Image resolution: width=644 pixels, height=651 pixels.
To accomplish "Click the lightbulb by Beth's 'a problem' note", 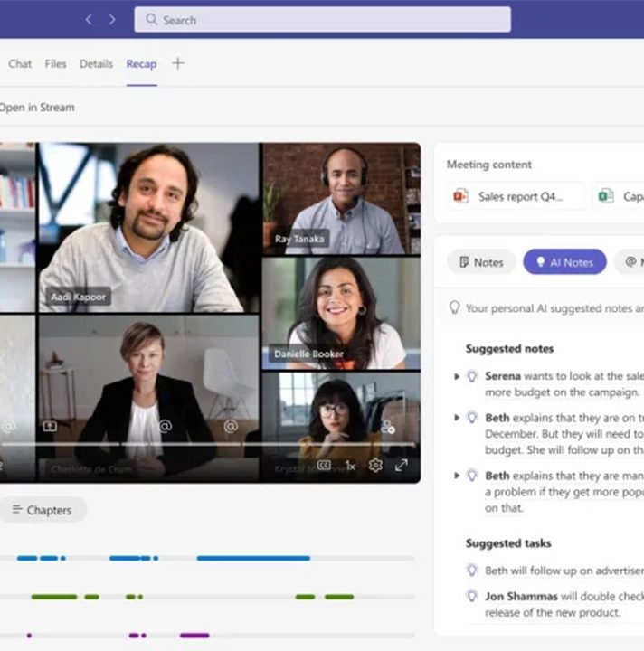I will tap(472, 476).
